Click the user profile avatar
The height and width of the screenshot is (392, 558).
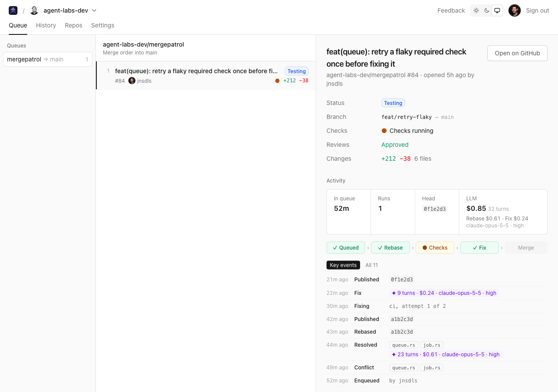514,10
